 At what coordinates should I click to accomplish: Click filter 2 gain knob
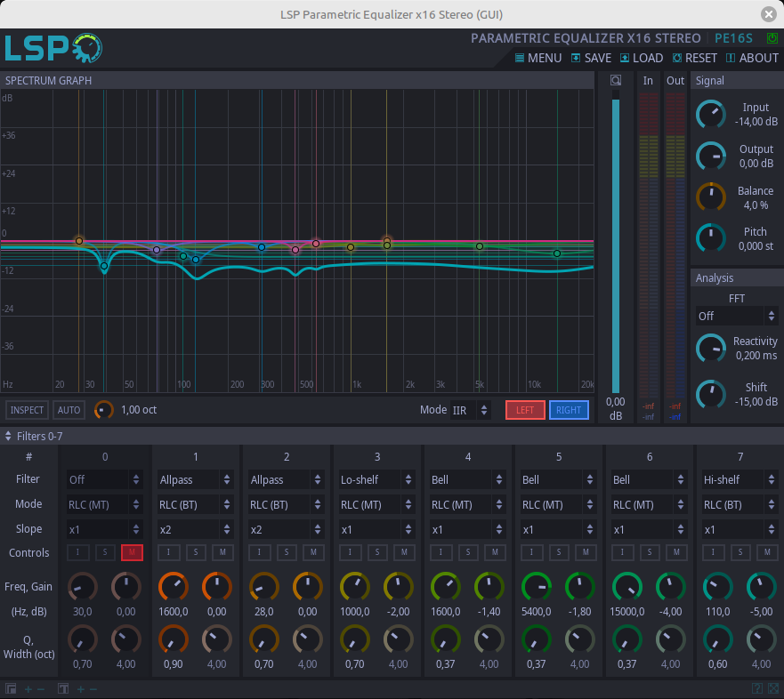click(308, 587)
